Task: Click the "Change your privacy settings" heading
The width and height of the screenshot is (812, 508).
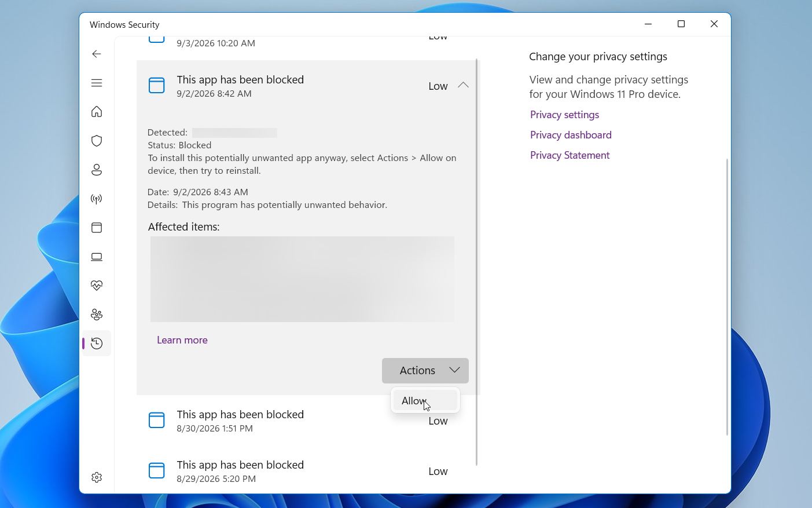Action: point(598,57)
